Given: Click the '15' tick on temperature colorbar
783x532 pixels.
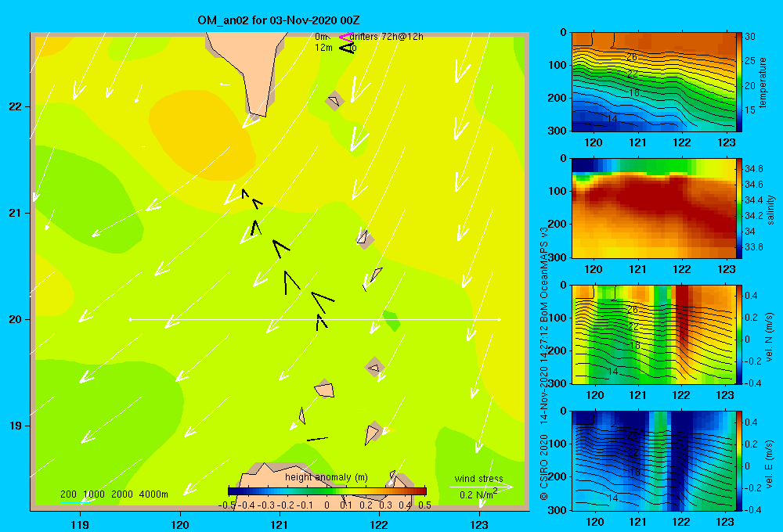Looking at the screenshot, I should (x=750, y=110).
